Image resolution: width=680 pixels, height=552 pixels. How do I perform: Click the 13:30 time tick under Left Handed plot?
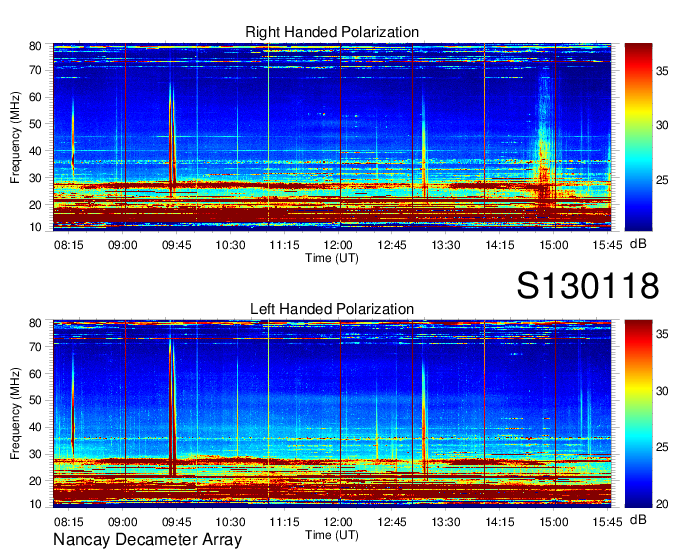point(445,522)
